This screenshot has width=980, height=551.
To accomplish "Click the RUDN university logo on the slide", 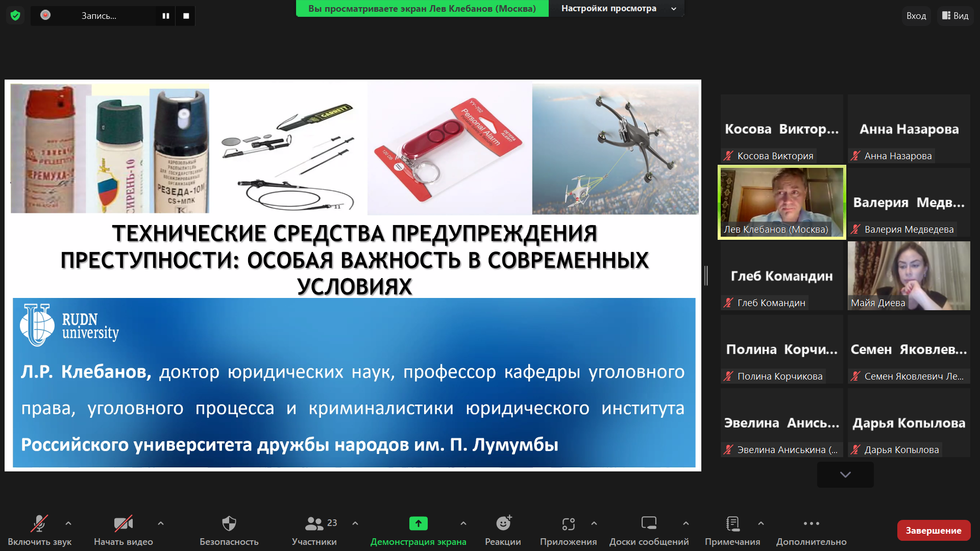I will (x=69, y=325).
